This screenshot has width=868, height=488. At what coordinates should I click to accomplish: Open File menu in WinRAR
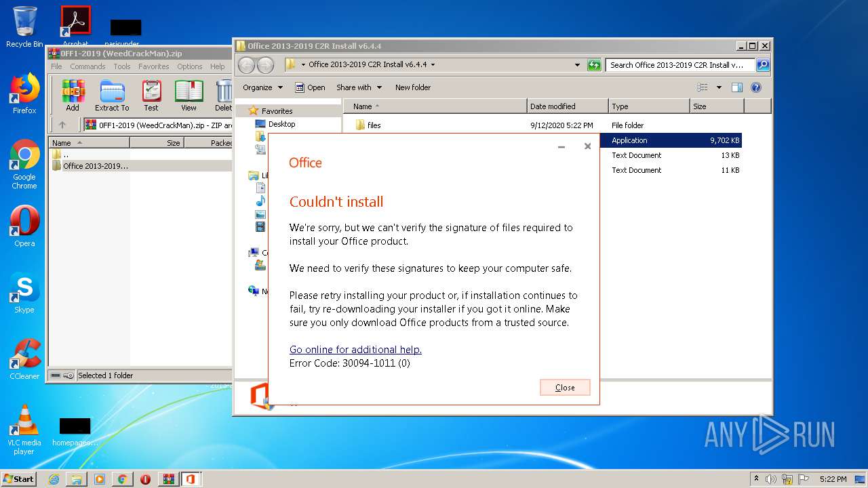(x=56, y=66)
